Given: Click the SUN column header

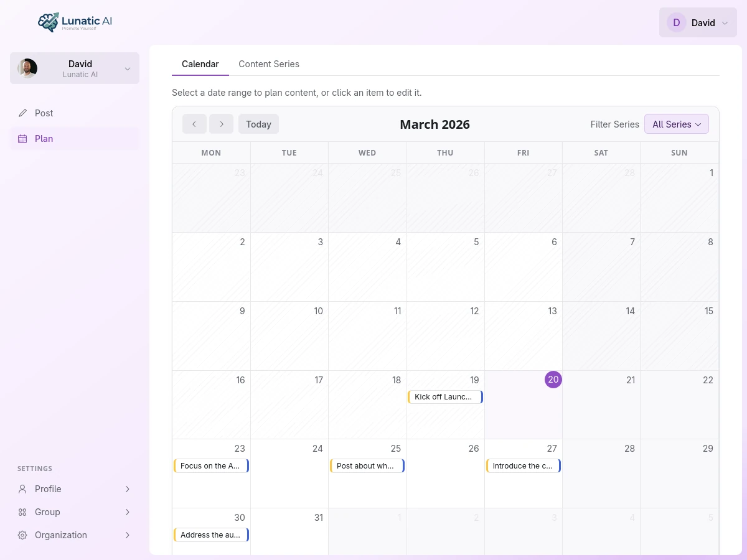Looking at the screenshot, I should click(679, 152).
